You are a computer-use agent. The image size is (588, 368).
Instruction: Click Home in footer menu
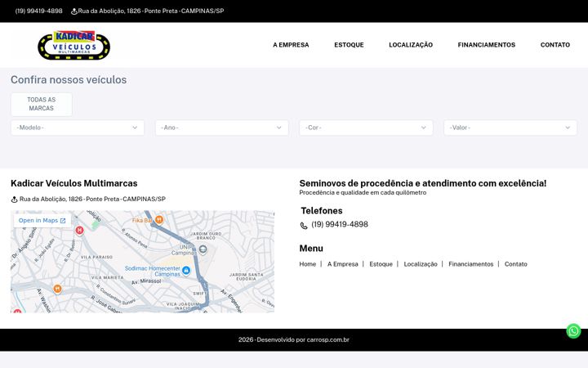308,264
